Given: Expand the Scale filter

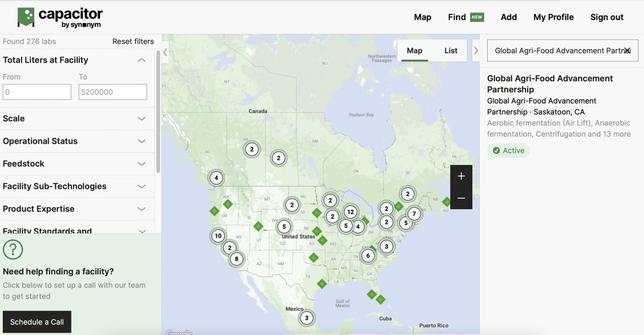Looking at the screenshot, I should click(142, 118).
